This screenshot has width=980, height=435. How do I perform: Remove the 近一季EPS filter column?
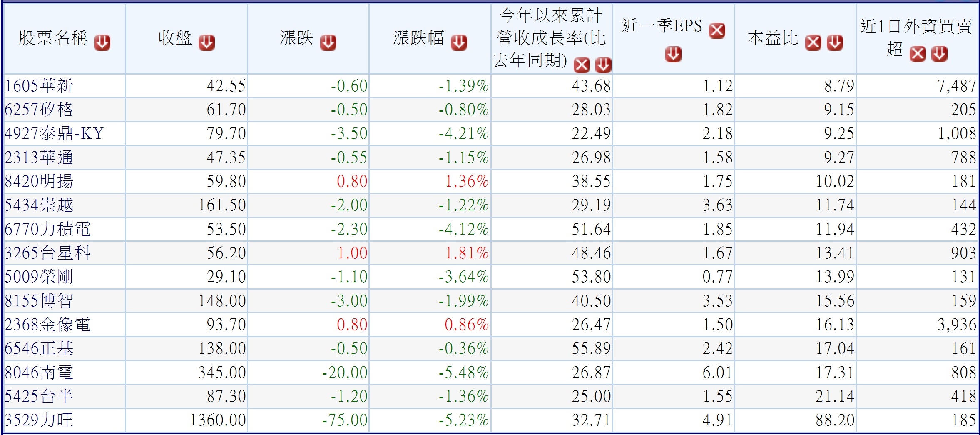click(x=717, y=30)
